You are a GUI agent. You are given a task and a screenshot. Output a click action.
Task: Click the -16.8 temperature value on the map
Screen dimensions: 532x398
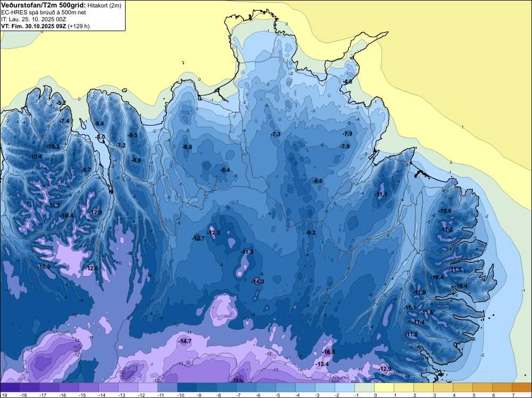[x=328, y=352]
